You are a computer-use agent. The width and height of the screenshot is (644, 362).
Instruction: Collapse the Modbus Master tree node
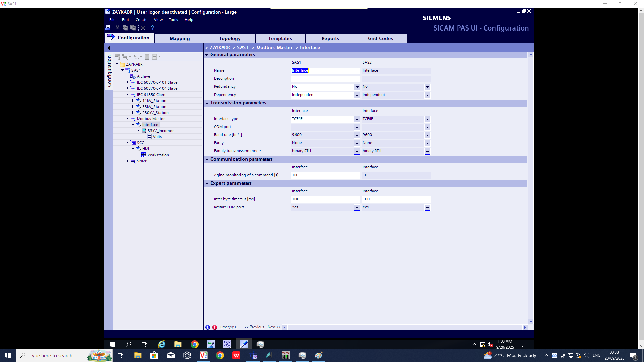(x=128, y=119)
